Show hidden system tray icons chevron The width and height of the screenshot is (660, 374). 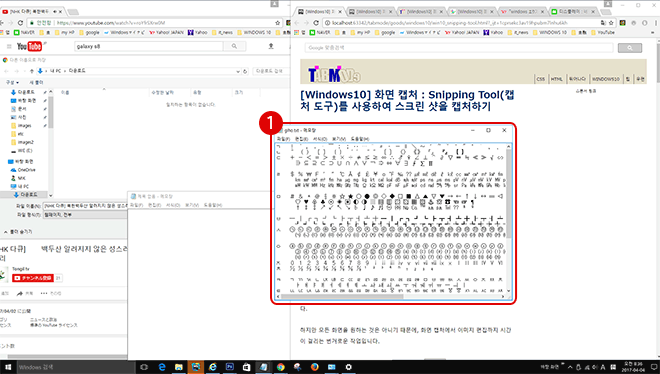pyautogui.click(x=570, y=367)
